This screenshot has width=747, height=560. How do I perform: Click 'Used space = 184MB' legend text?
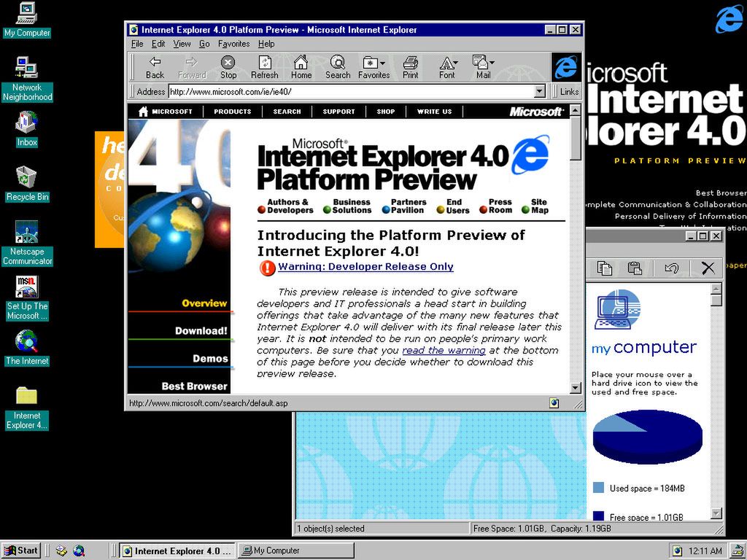pyautogui.click(x=647, y=488)
